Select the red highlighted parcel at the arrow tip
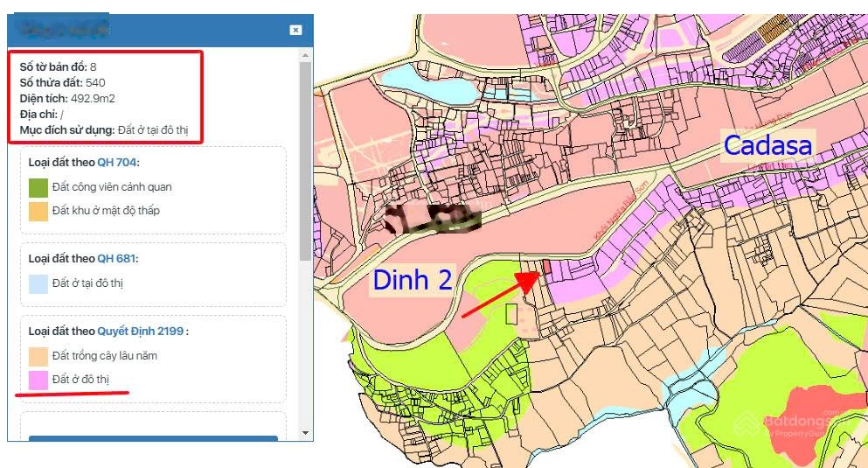868x468 pixels. tap(547, 266)
